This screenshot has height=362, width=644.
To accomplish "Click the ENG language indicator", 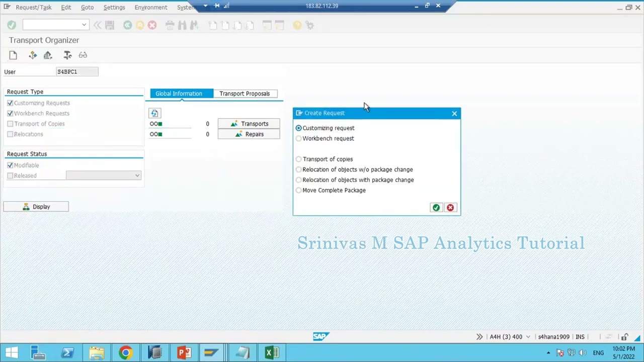I will [598, 353].
